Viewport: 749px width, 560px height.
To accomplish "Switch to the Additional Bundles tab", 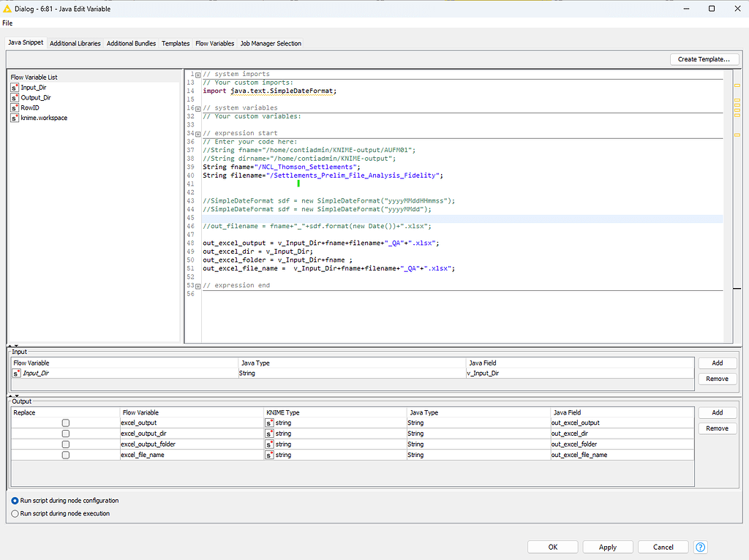I will coord(131,43).
